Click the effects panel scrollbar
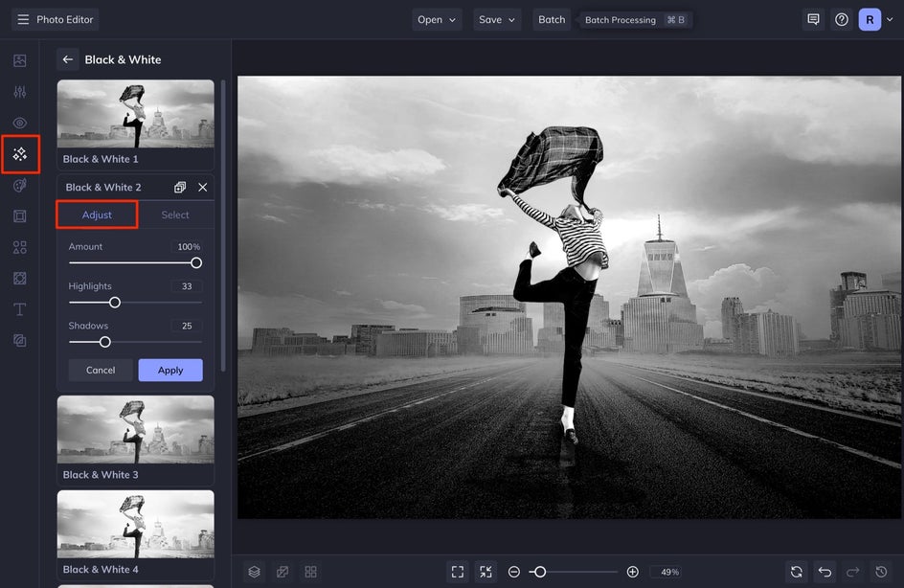The width and height of the screenshot is (904, 588). tap(223, 226)
